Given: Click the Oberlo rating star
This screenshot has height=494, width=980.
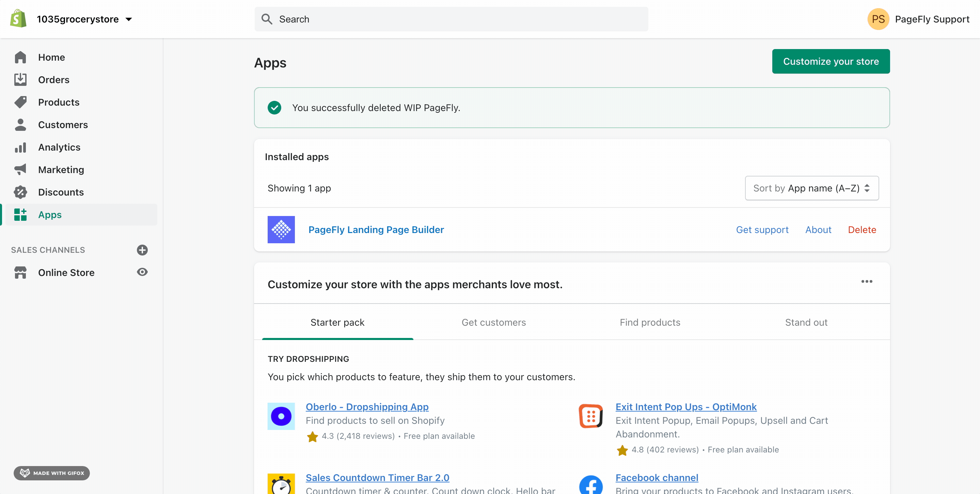Looking at the screenshot, I should pos(312,436).
